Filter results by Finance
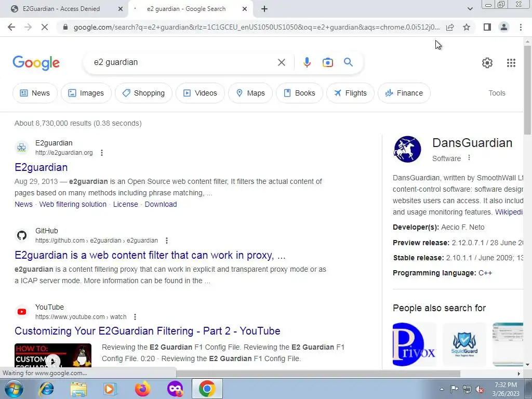The image size is (532, 399). [x=404, y=93]
